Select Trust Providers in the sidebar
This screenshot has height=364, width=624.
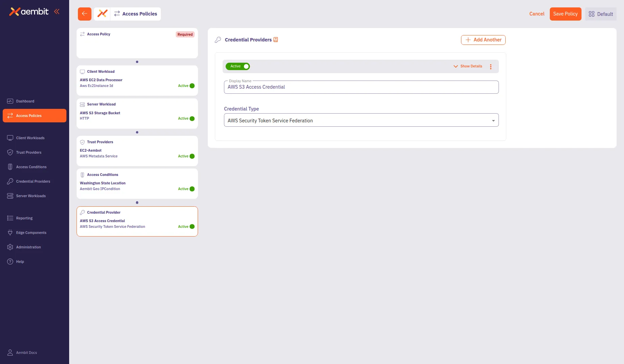29,152
